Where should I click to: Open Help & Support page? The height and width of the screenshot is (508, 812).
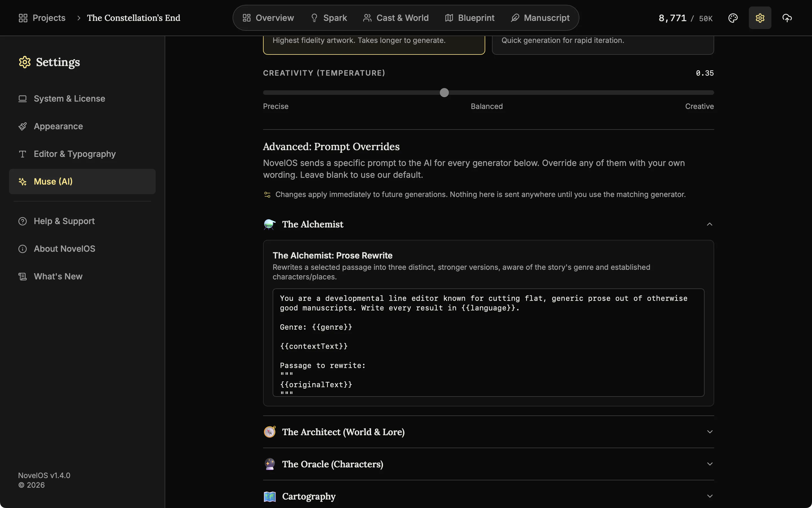pyautogui.click(x=82, y=221)
